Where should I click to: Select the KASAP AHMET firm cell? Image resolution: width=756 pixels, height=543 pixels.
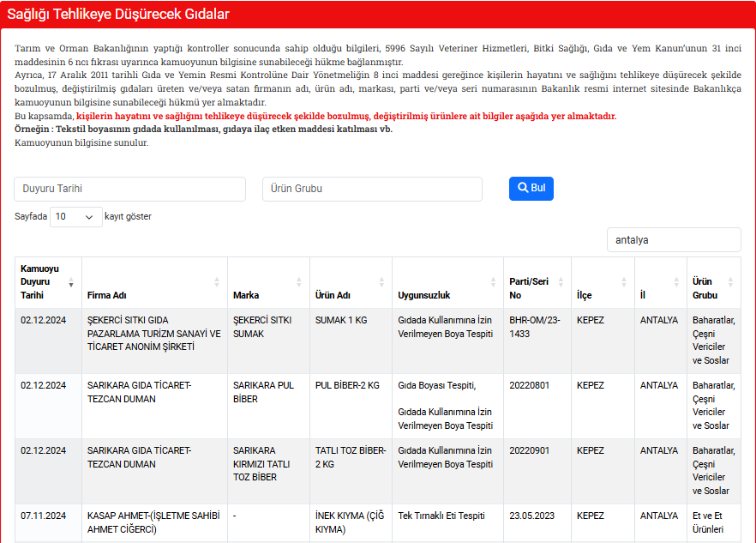153,522
